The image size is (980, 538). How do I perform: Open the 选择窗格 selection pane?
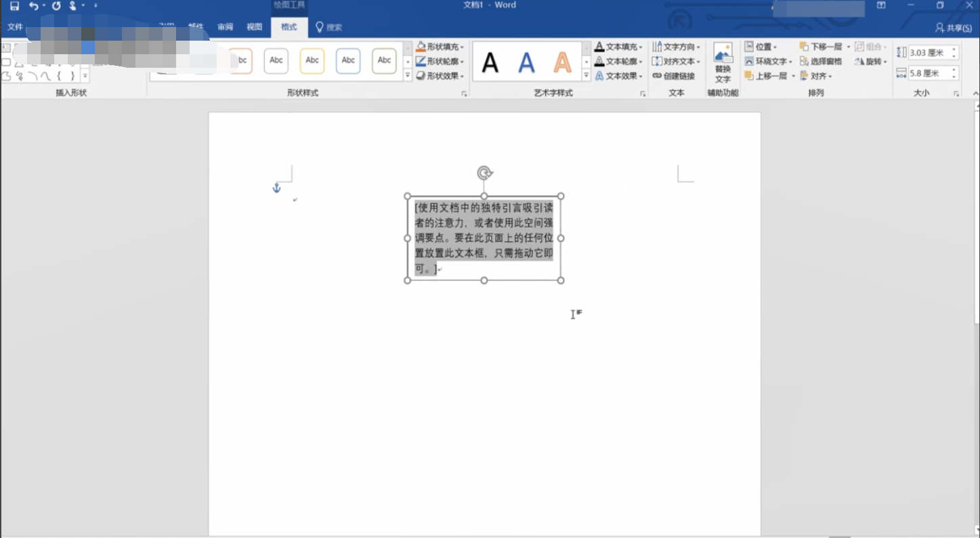pyautogui.click(x=821, y=62)
